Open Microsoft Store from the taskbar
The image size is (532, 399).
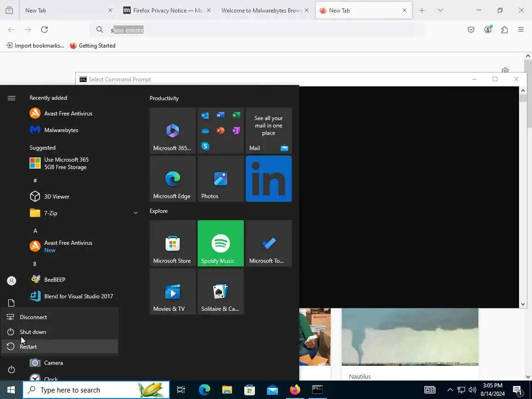coord(250,390)
